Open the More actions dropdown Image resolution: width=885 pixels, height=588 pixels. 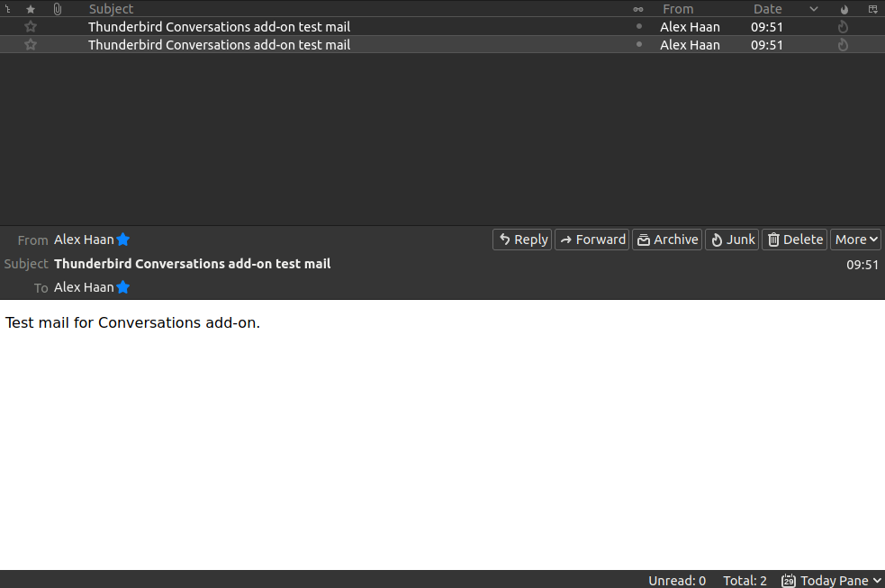tap(854, 239)
